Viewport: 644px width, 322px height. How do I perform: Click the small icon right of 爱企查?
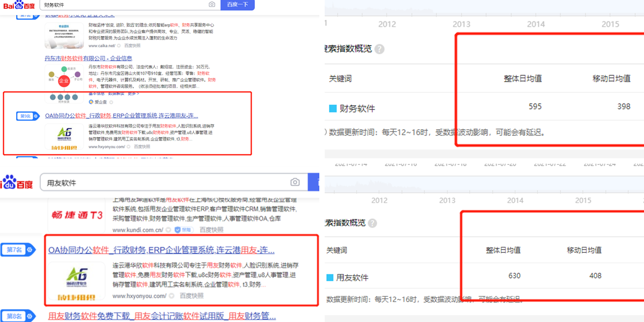(x=111, y=101)
